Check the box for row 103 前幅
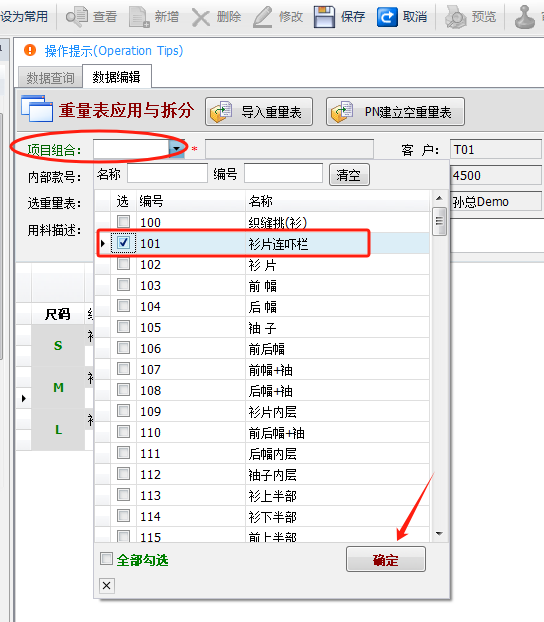This screenshot has height=622, width=544. [123, 284]
